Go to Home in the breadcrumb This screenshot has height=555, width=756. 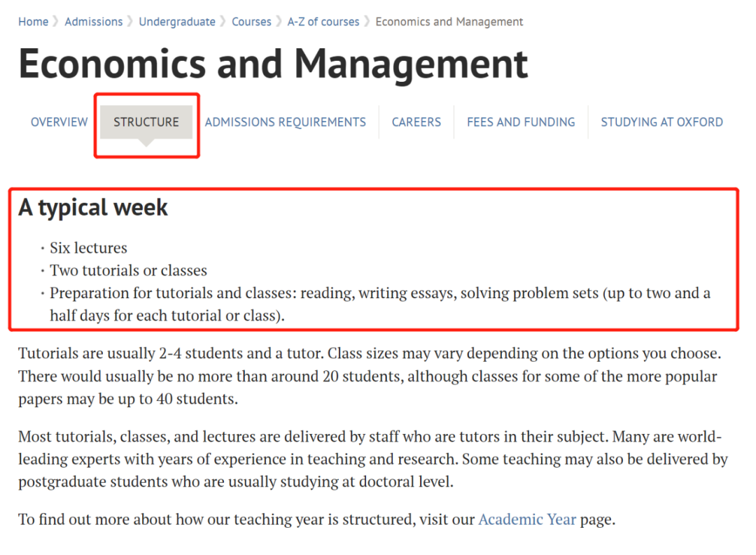(x=33, y=22)
